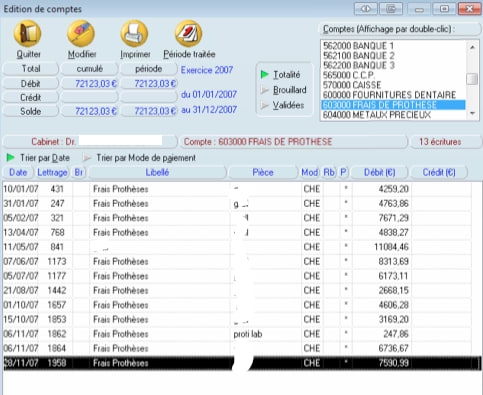483x395 pixels.
Task: Click the Compte : 603000 FRAIS DE PROTHESE banner
Action: tap(293, 142)
